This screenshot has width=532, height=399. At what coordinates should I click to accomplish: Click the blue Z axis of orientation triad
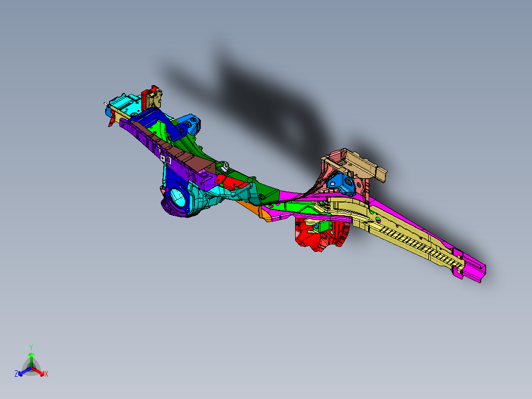(x=22, y=372)
